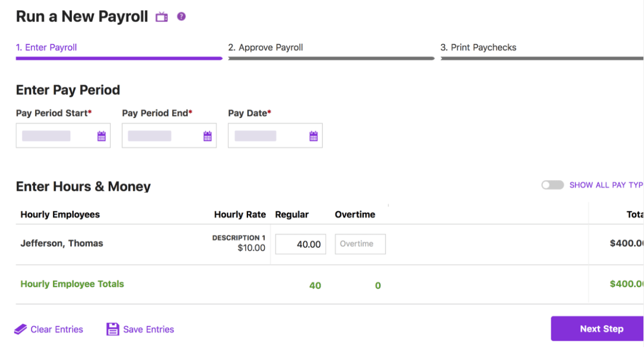
Task: Open the help question mark icon
Action: pos(181,17)
